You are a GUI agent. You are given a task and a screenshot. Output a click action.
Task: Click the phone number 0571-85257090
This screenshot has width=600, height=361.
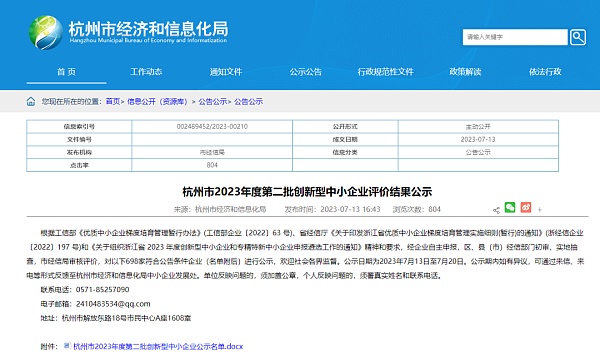point(103,289)
